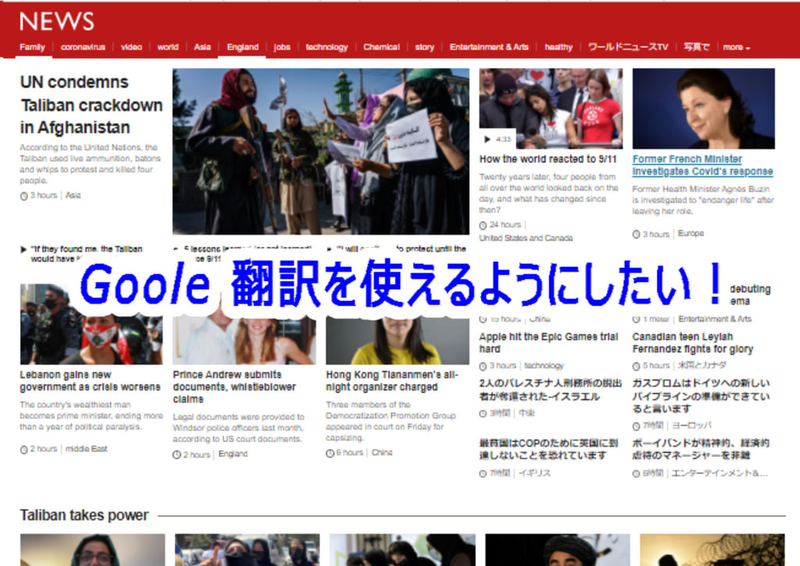Open the 9/11 crowd video thumbnail

pyautogui.click(x=551, y=108)
